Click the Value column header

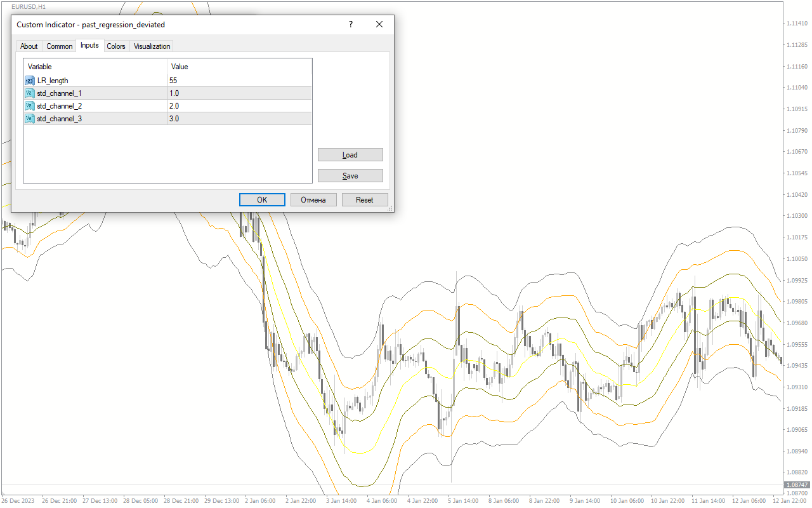(239, 67)
